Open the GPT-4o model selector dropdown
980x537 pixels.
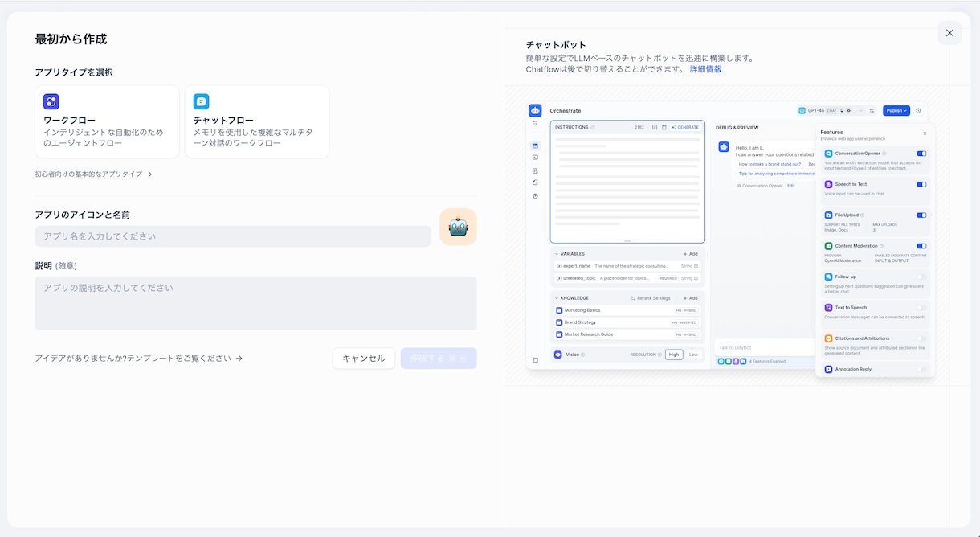tap(831, 110)
